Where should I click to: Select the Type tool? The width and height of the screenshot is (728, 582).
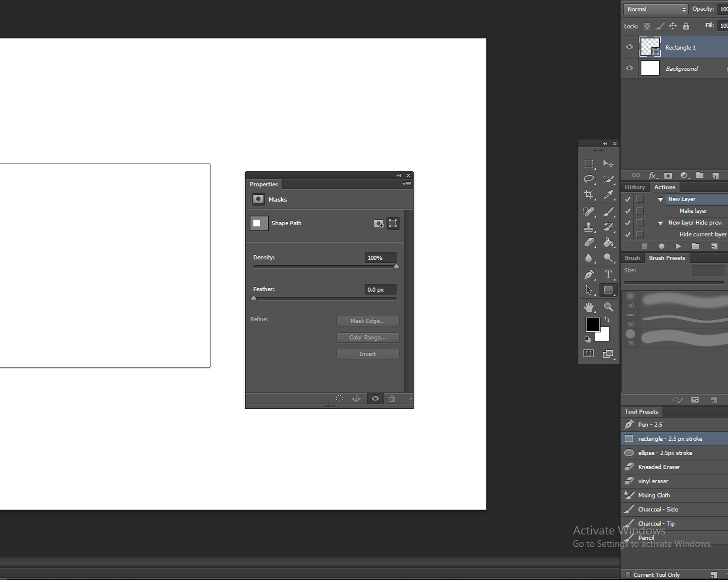click(x=608, y=275)
